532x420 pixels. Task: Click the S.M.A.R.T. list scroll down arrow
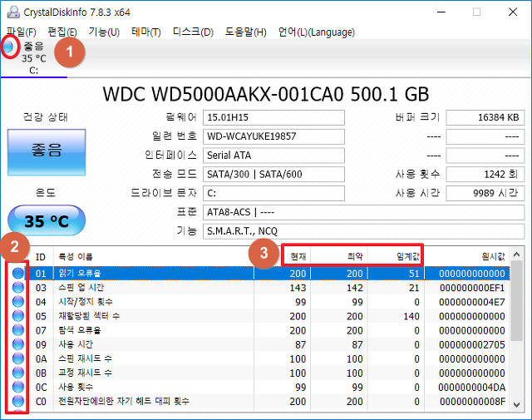click(517, 404)
